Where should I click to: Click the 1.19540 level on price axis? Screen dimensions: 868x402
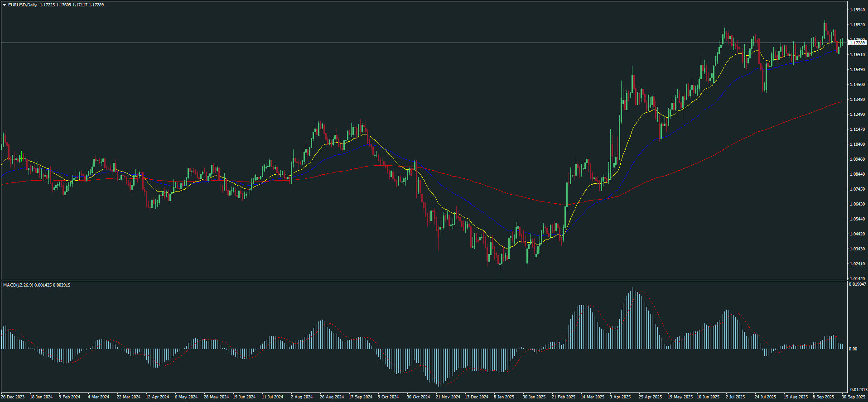[x=857, y=10]
